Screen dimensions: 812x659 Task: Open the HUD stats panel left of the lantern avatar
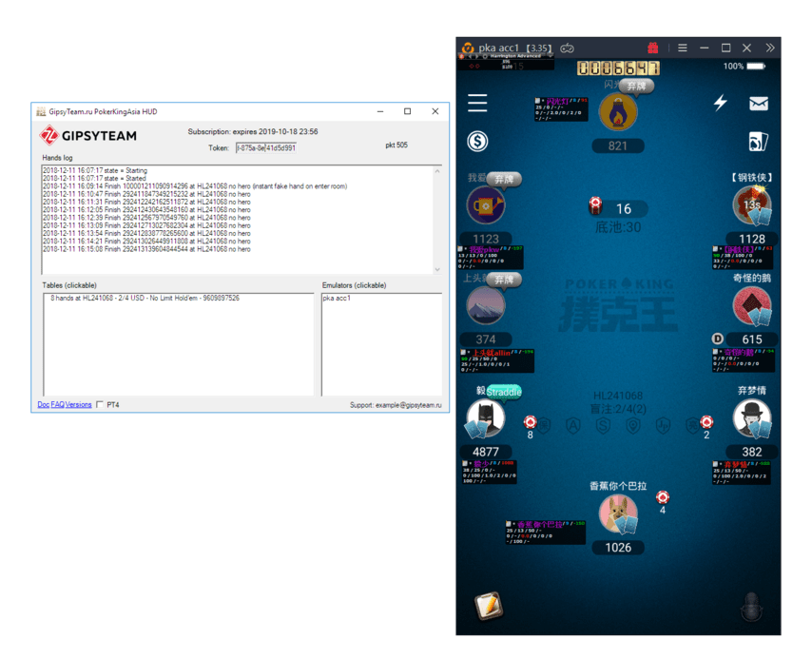tap(561, 108)
